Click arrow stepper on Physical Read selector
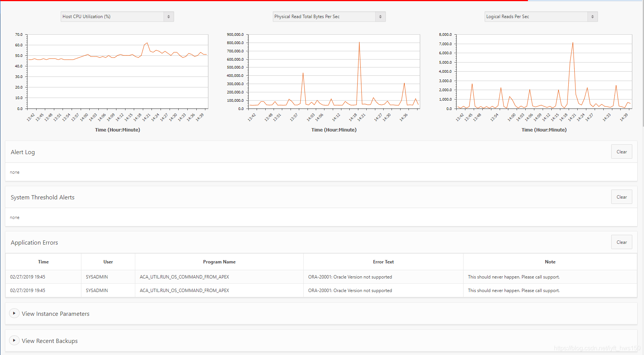The width and height of the screenshot is (644, 355). pyautogui.click(x=381, y=17)
